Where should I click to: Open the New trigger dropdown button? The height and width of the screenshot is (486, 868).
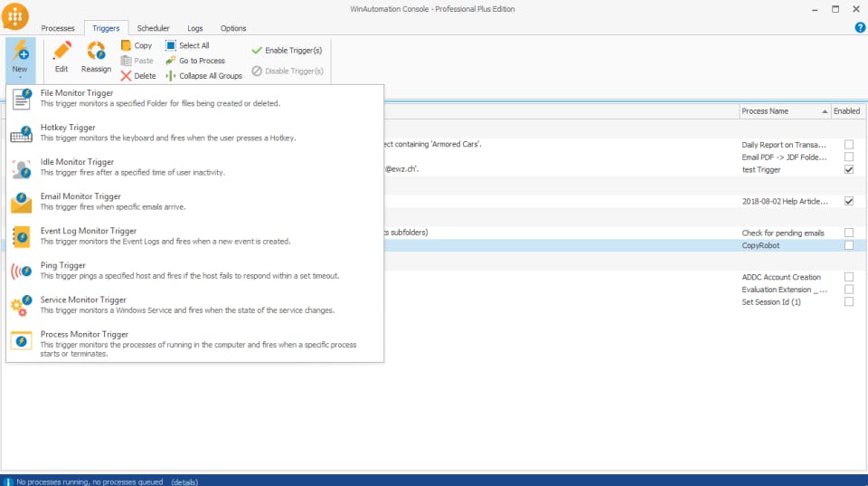tap(21, 60)
